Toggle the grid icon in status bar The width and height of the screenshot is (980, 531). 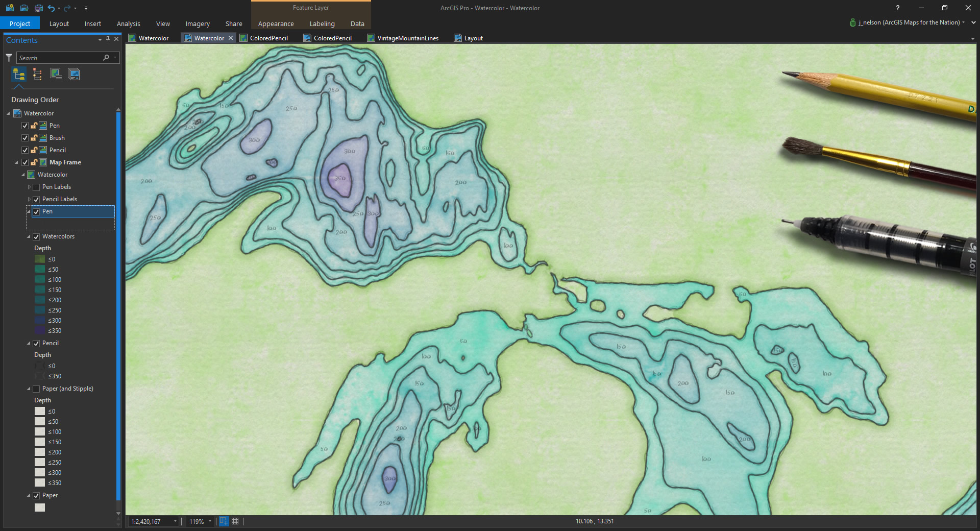(235, 521)
